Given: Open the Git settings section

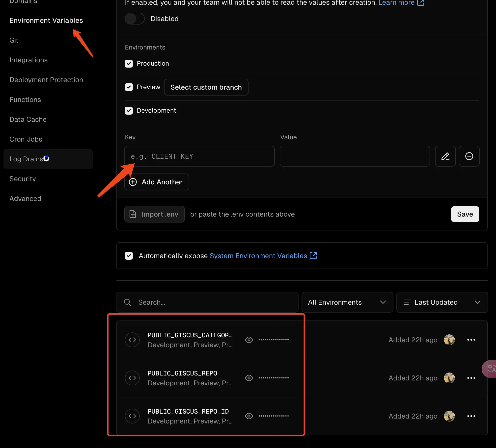Looking at the screenshot, I should 14,40.
